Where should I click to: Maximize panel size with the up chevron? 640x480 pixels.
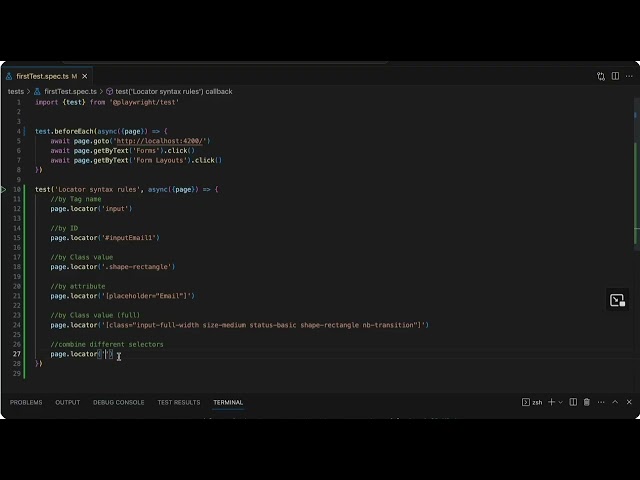click(615, 402)
